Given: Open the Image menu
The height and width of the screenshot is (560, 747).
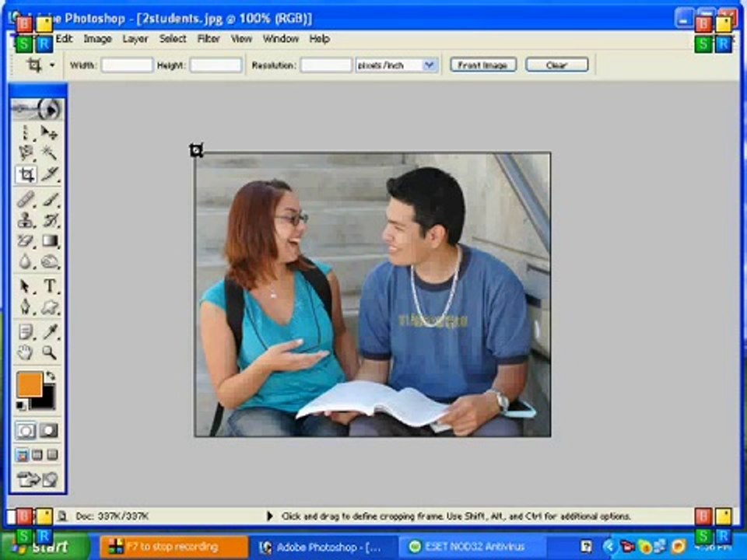Looking at the screenshot, I should pos(98,39).
